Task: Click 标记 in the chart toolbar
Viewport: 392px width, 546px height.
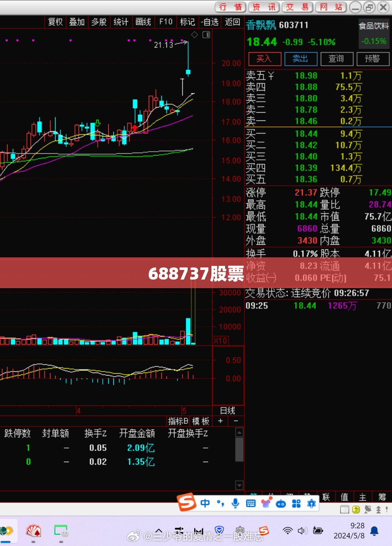Action: 187,22
